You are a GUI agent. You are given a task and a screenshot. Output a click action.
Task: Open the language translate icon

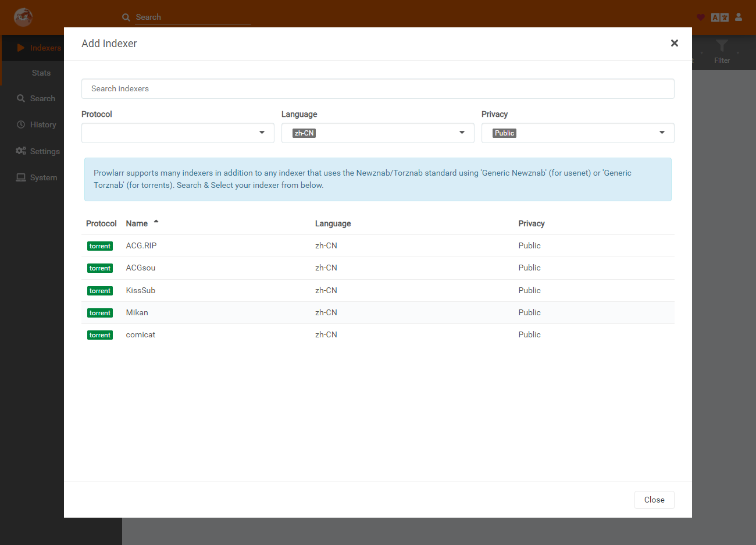[720, 17]
